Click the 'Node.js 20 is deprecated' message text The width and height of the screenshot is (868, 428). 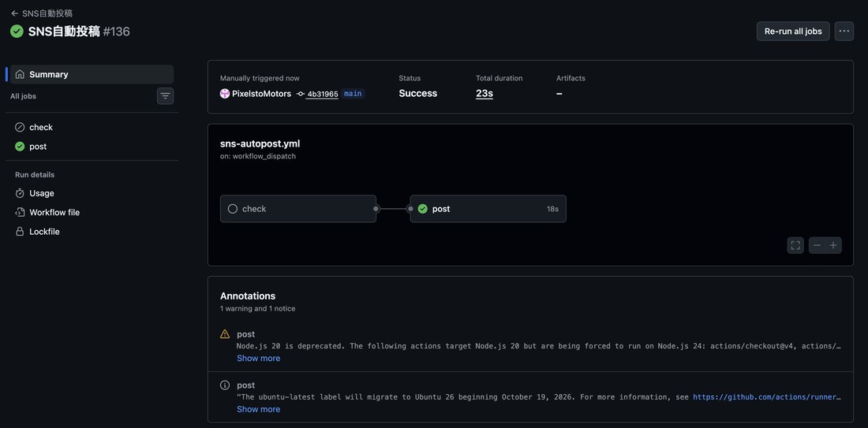[539, 346]
